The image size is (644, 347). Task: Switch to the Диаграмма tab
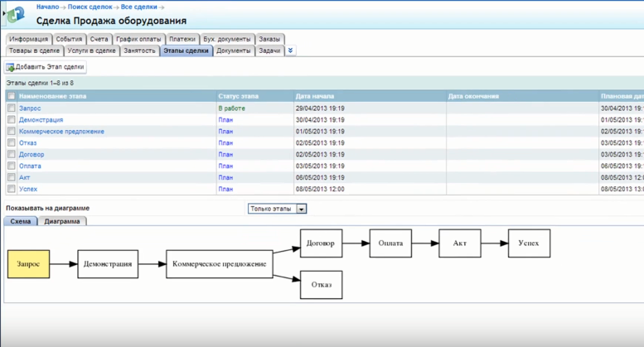click(x=62, y=221)
